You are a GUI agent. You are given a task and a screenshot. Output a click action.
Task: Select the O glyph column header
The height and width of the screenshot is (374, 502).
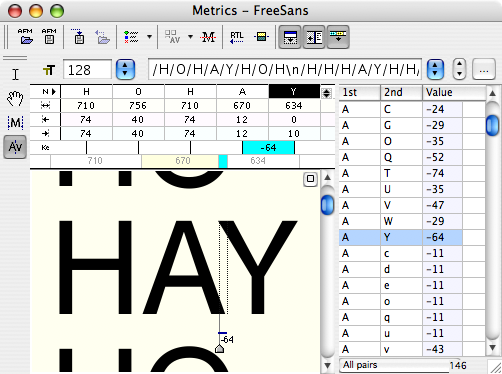138,91
